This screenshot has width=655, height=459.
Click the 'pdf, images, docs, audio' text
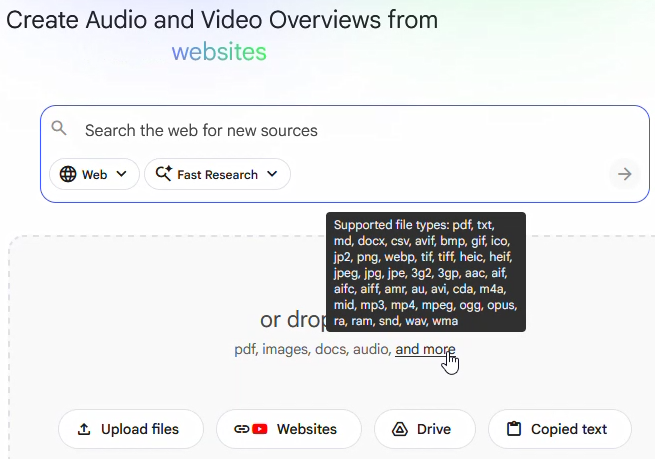(x=311, y=349)
